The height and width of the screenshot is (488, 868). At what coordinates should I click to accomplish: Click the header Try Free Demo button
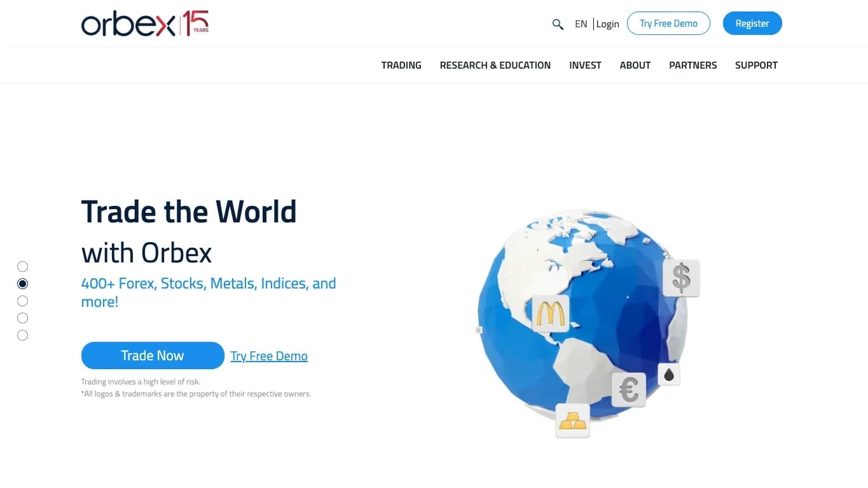668,24
